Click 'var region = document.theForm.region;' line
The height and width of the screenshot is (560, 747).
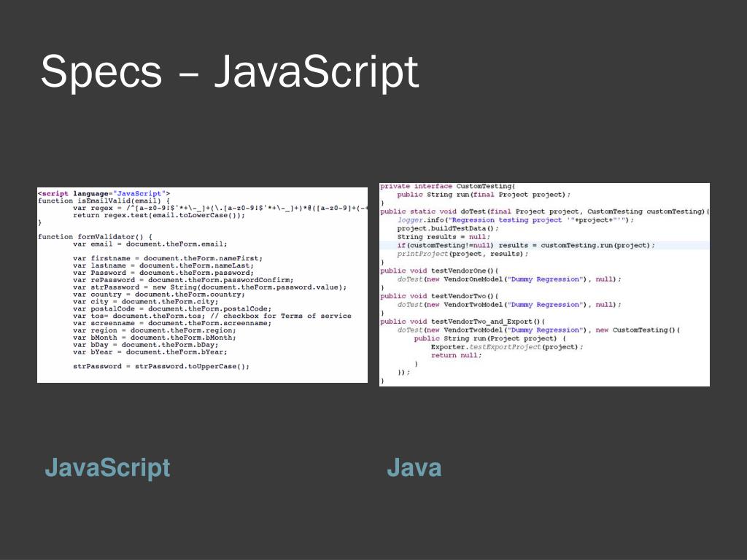[x=155, y=330]
